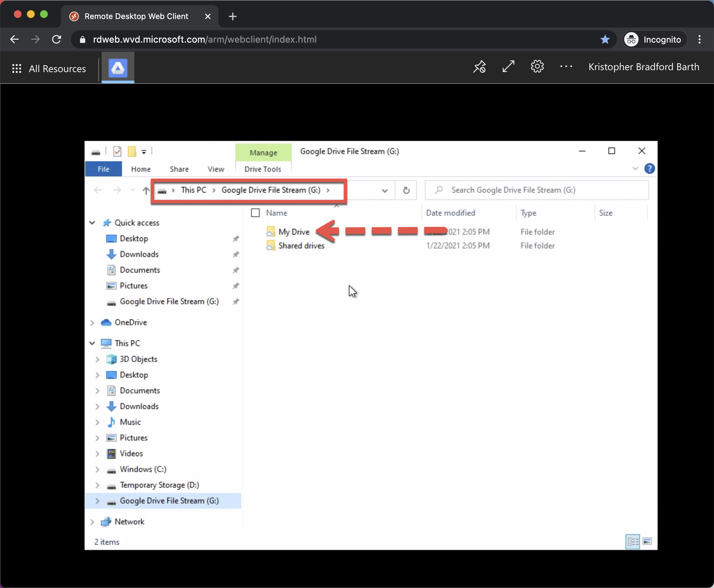This screenshot has height=588, width=714.
Task: Select the Shared drives folder name
Action: click(302, 245)
